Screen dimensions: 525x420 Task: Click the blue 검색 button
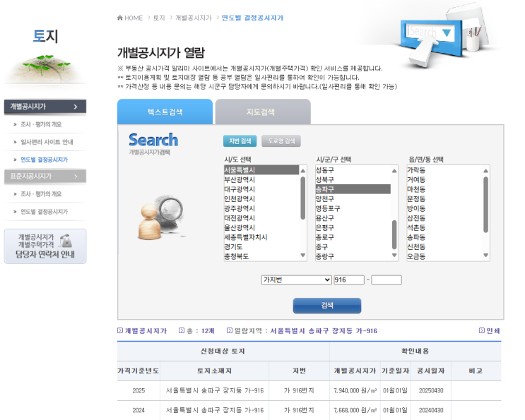click(x=327, y=306)
